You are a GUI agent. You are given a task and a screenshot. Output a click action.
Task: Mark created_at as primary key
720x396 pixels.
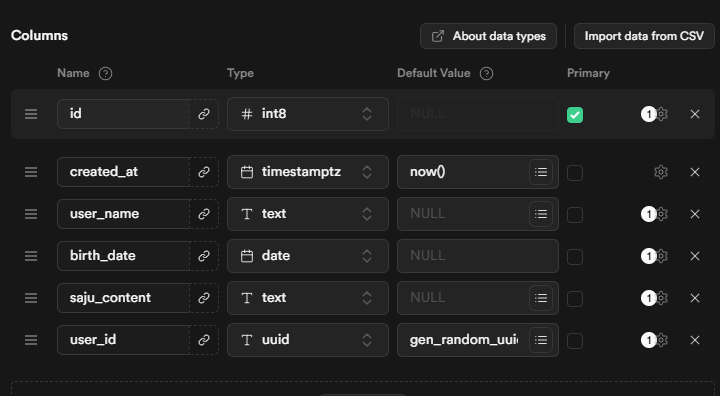click(x=575, y=173)
